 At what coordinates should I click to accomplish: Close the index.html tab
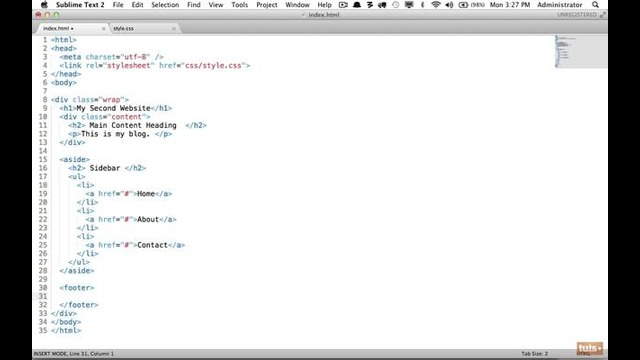tap(103, 29)
